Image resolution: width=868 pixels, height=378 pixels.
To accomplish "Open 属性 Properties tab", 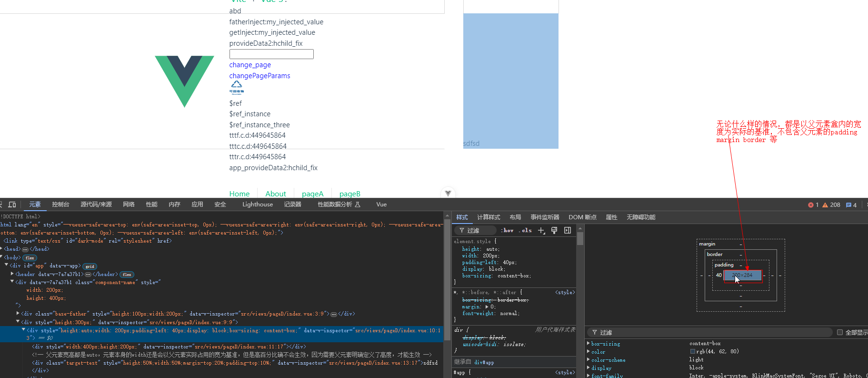I will click(x=611, y=217).
